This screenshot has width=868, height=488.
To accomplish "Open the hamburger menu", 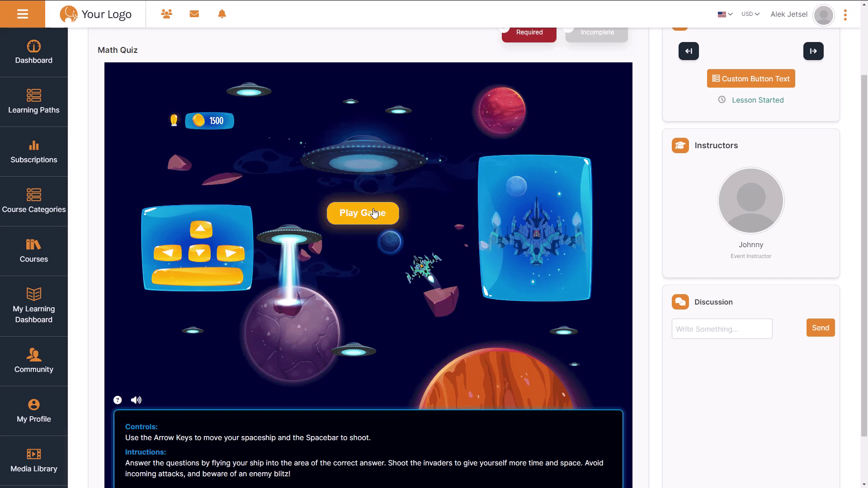I will [23, 14].
